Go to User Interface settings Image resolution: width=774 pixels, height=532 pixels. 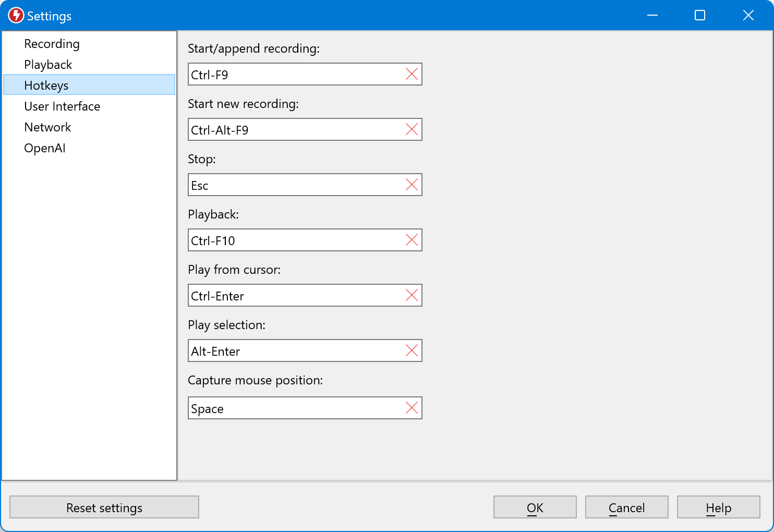click(62, 106)
